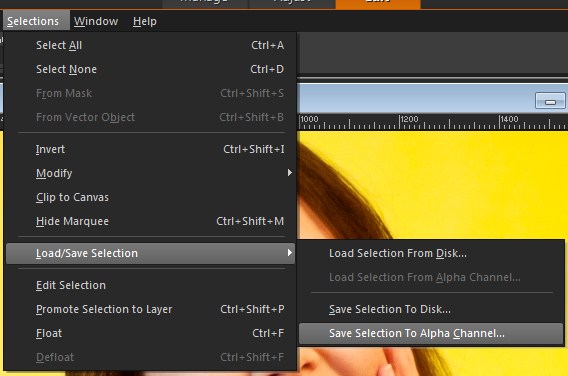Open the Window menu
568x376 pixels.
96,21
